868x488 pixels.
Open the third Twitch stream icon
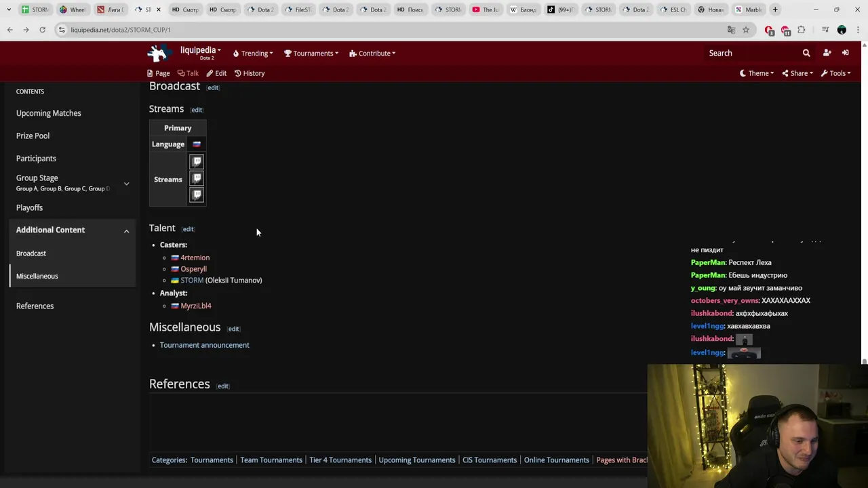coord(197,195)
